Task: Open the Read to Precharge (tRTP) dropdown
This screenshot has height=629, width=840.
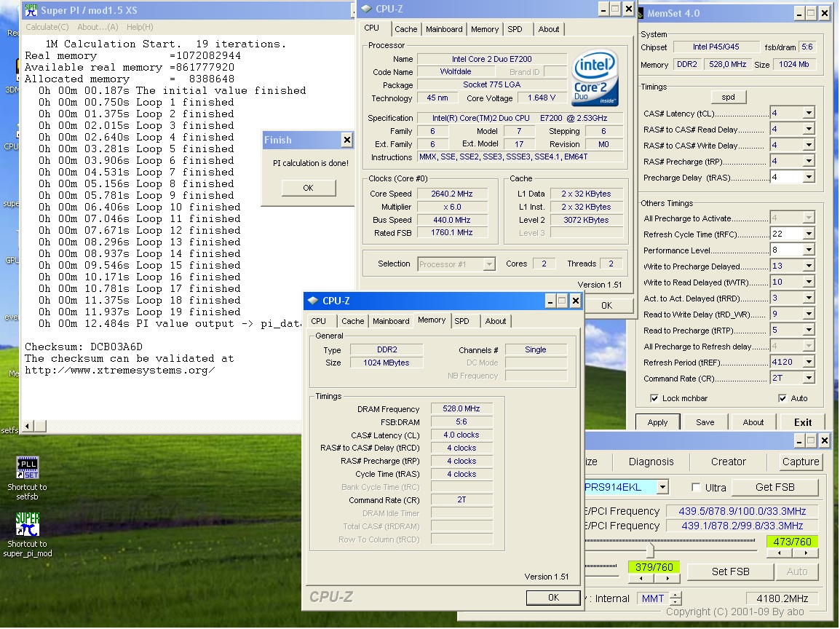Action: pos(809,330)
